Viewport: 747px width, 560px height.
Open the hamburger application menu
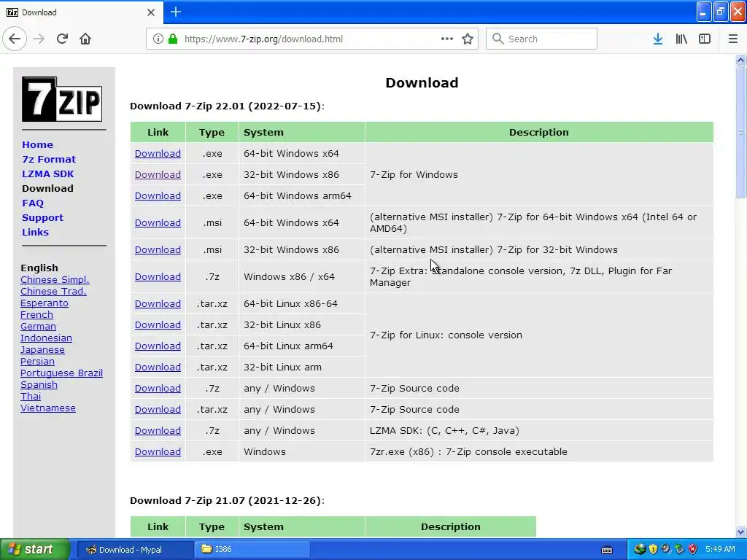point(733,39)
